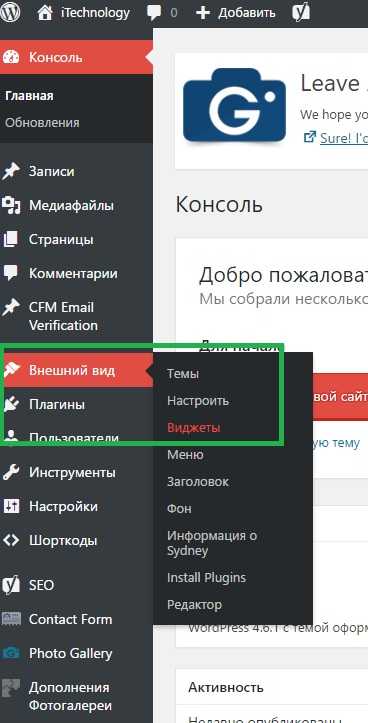Click the pin icon beside CFM Email Verification
368x723 pixels.
point(11,307)
